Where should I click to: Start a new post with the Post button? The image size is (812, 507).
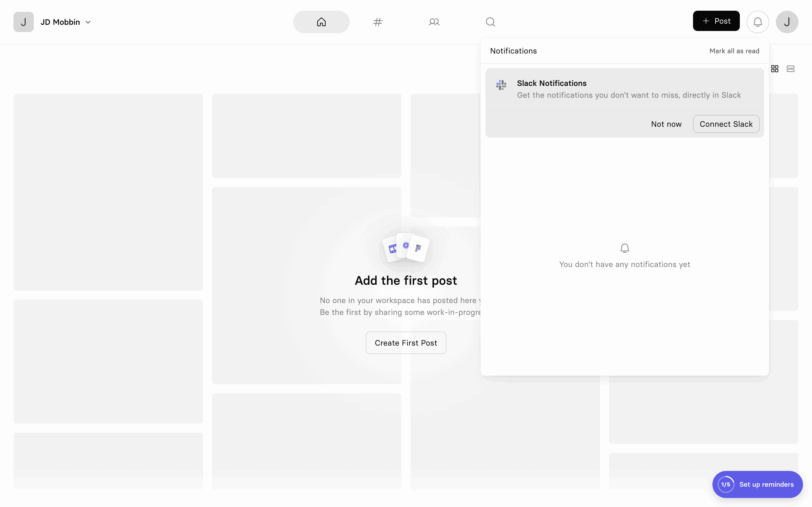pyautogui.click(x=716, y=21)
